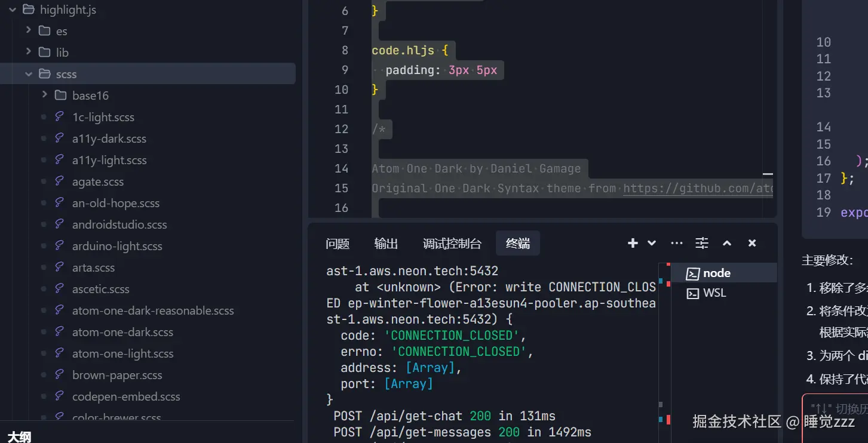Collapse the highlight.js folder
This screenshot has width=868, height=443.
coord(11,10)
